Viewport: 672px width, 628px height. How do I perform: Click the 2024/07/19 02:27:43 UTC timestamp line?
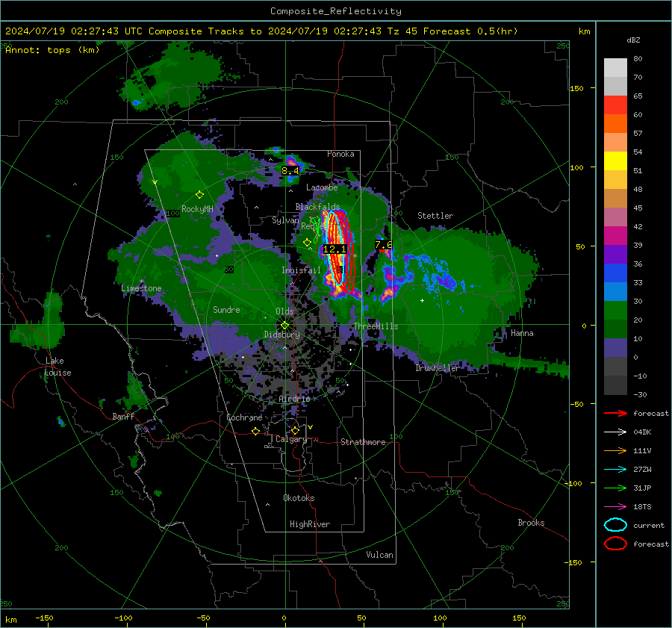tap(261, 31)
